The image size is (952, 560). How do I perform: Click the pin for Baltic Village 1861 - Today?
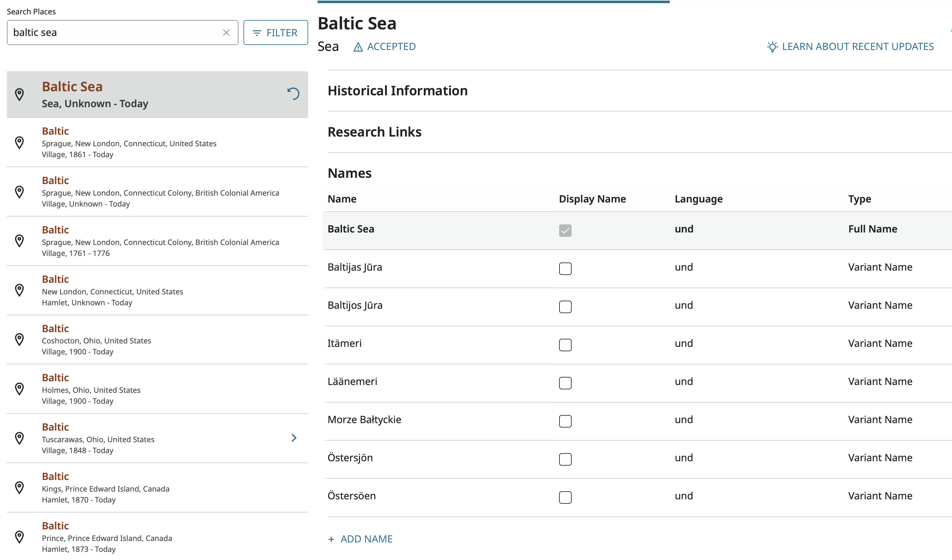(x=19, y=143)
